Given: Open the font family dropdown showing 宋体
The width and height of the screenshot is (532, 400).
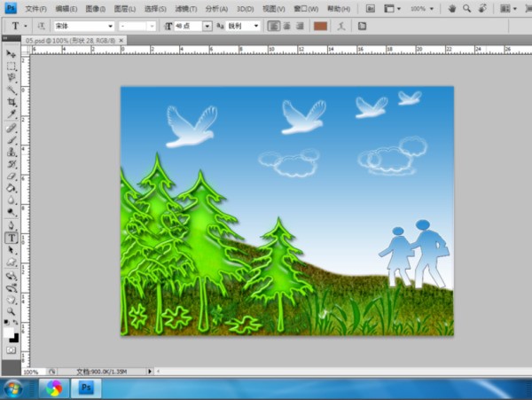Looking at the screenshot, I should tap(83, 27).
